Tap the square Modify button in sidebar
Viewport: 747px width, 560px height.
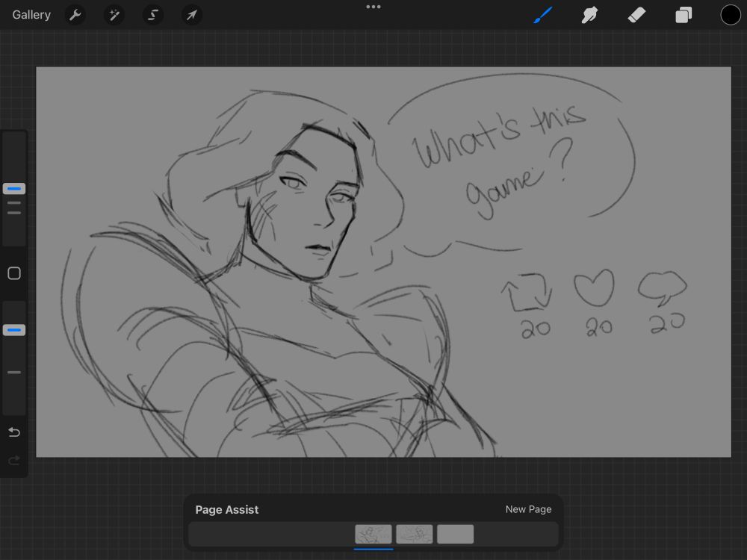point(14,273)
